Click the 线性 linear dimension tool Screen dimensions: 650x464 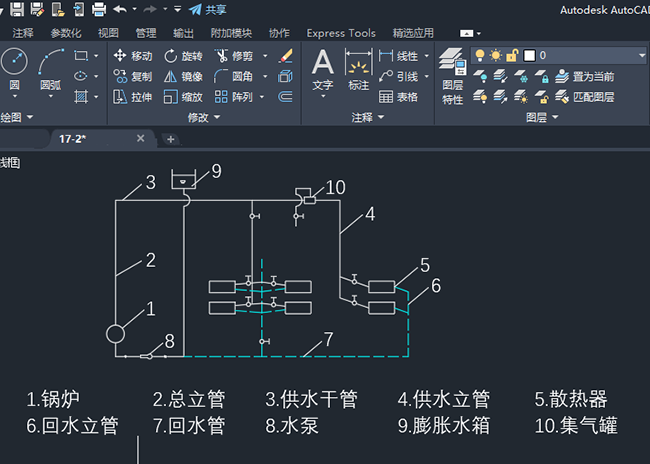tap(398, 56)
